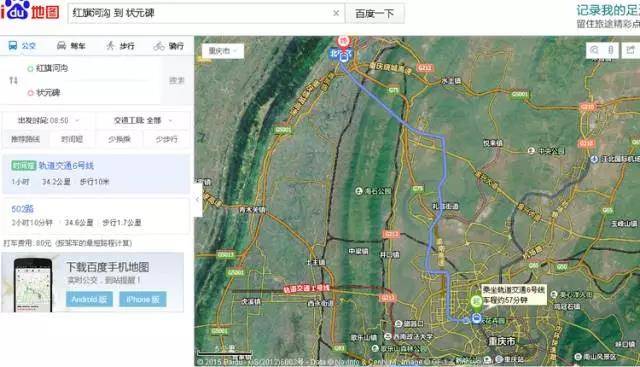
Task: Click the G212 road shield on map
Action: [x=425, y=68]
